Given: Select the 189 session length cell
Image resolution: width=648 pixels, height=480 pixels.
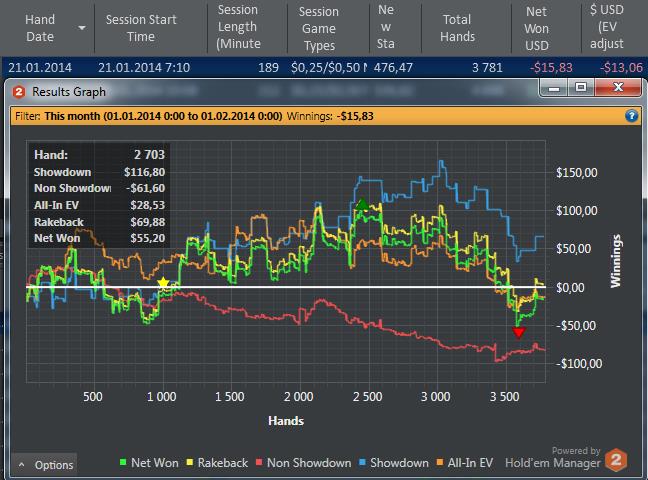Looking at the screenshot, I should pos(268,67).
